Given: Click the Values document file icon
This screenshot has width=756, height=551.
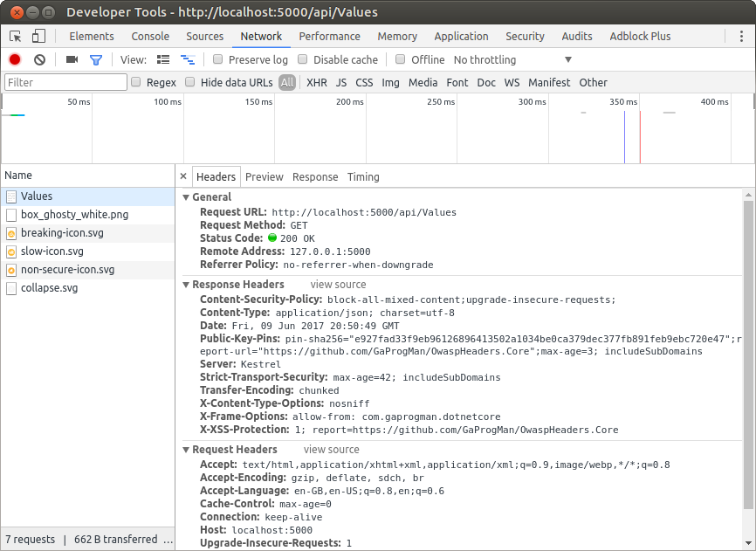Looking at the screenshot, I should coord(11,196).
